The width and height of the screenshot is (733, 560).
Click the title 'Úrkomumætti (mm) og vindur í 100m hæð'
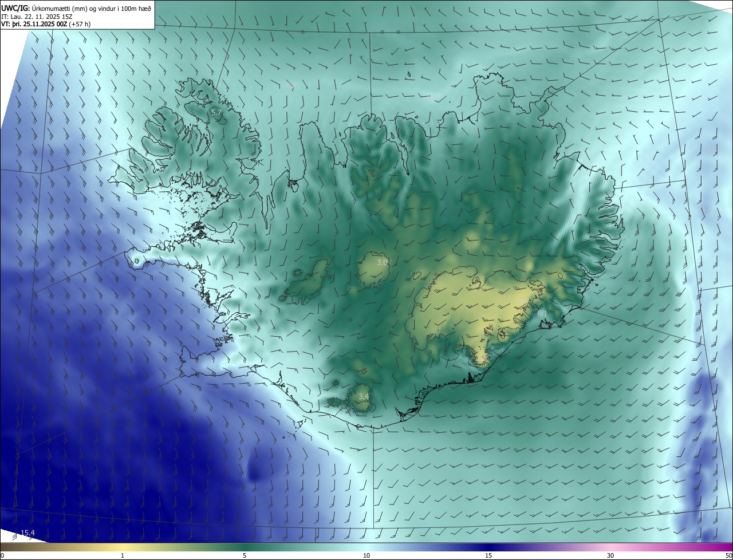click(x=91, y=8)
